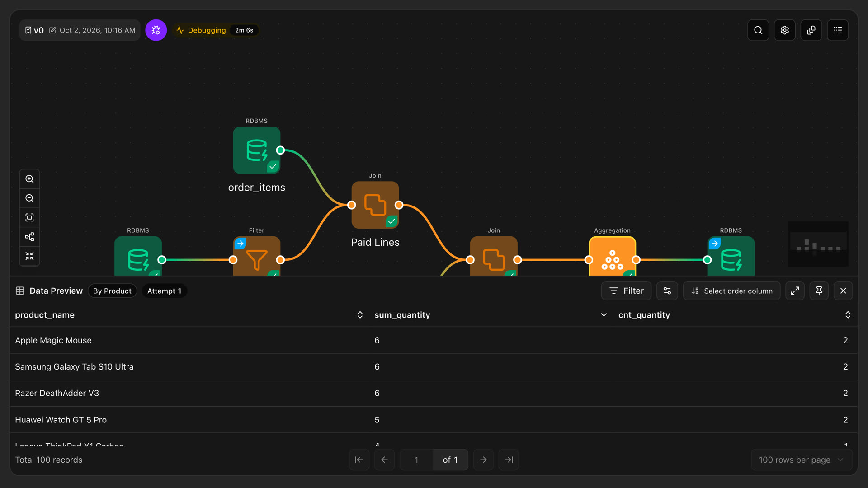The height and width of the screenshot is (488, 868).
Task: Open the Select order column dropdown
Action: pos(731,291)
